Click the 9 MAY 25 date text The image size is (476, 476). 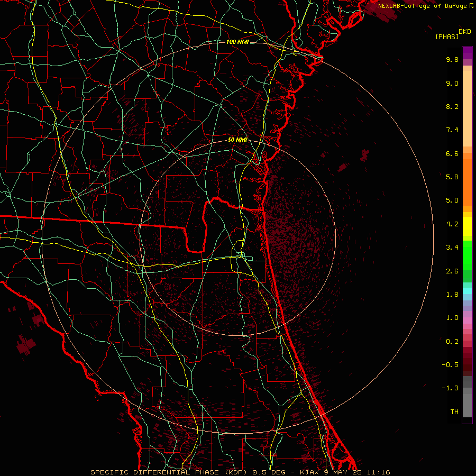[344, 472]
